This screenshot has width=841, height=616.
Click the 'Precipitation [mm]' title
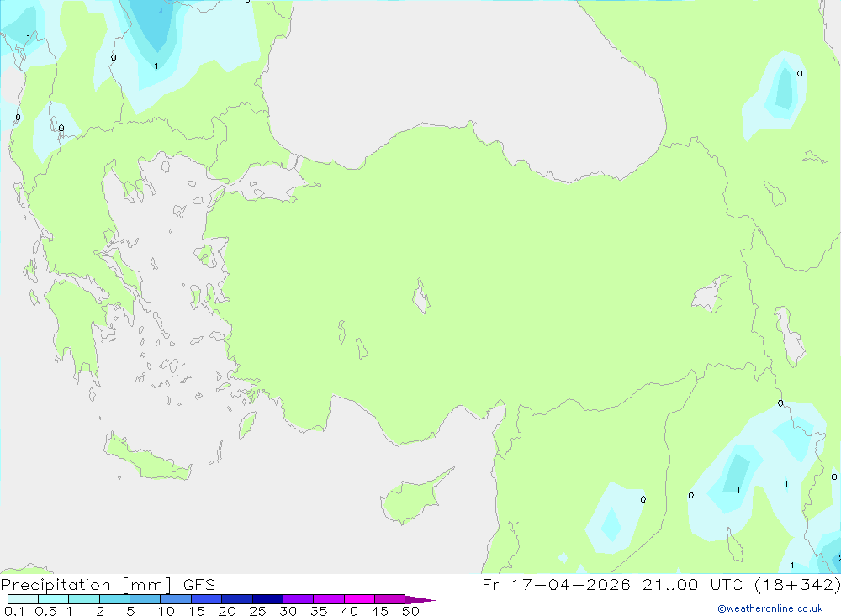[x=86, y=584]
